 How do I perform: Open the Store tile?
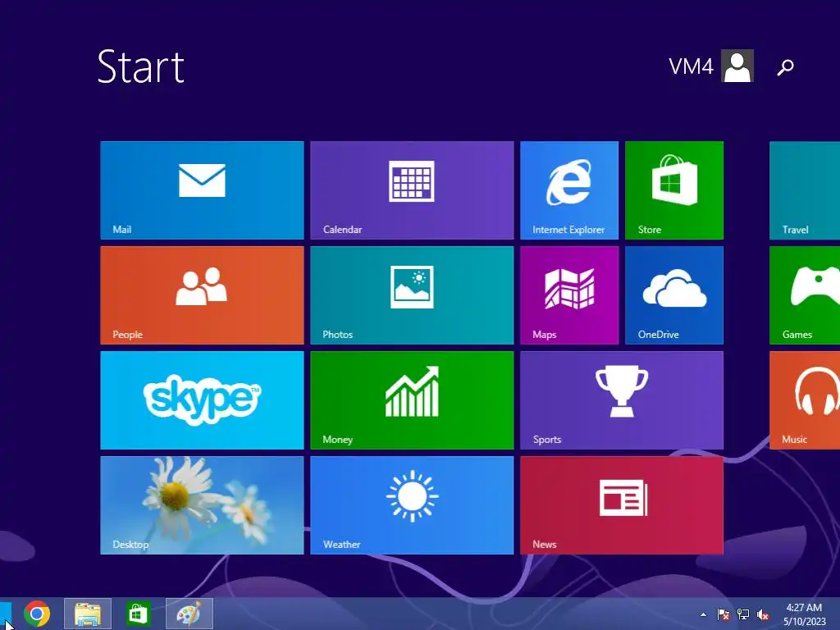pyautogui.click(x=674, y=190)
